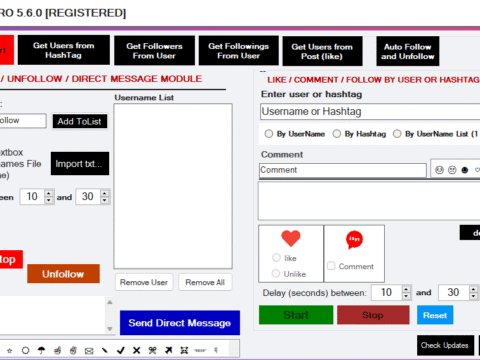The image size is (480, 360).
Task: Insert the circle symbol from the emoji bar
Action: (x=25, y=351)
